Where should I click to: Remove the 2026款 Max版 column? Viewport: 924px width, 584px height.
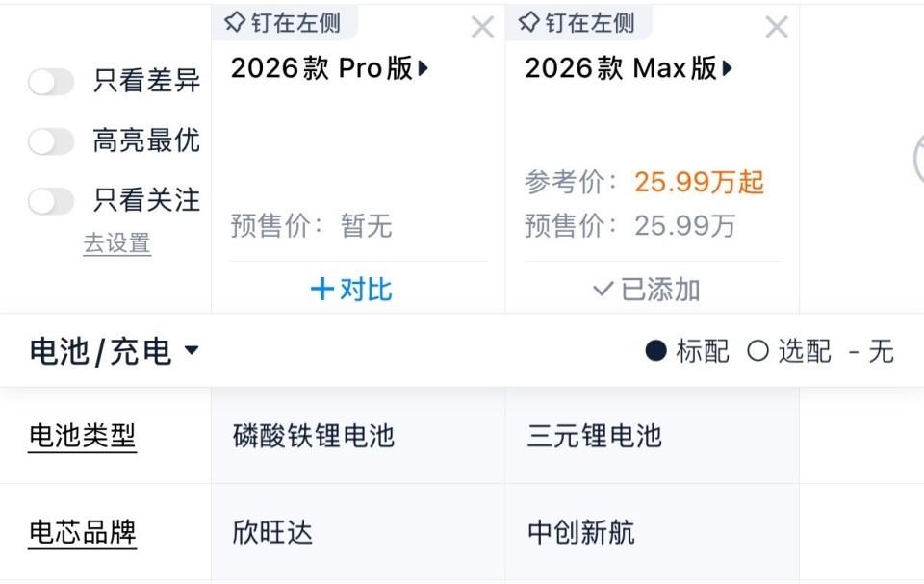coord(777,27)
